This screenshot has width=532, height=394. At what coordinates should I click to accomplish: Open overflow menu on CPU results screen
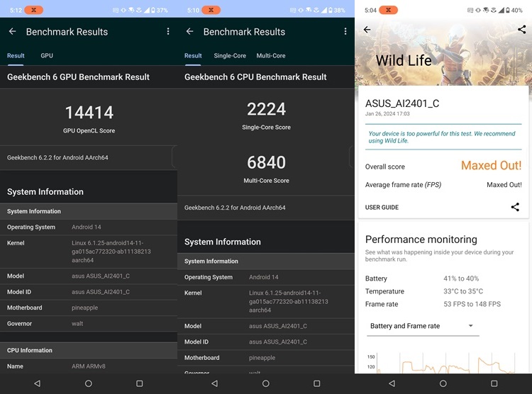pos(345,31)
